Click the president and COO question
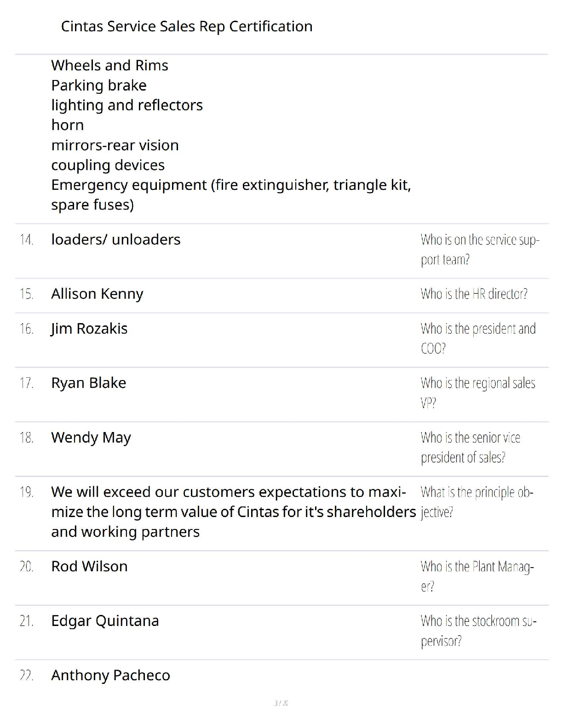This screenshot has width=563, height=728. coord(478,339)
